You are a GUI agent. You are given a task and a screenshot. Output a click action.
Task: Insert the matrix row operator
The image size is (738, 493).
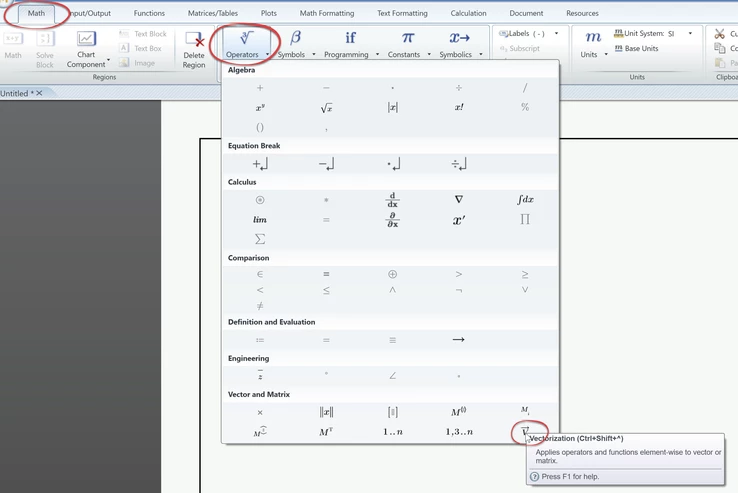click(x=260, y=432)
